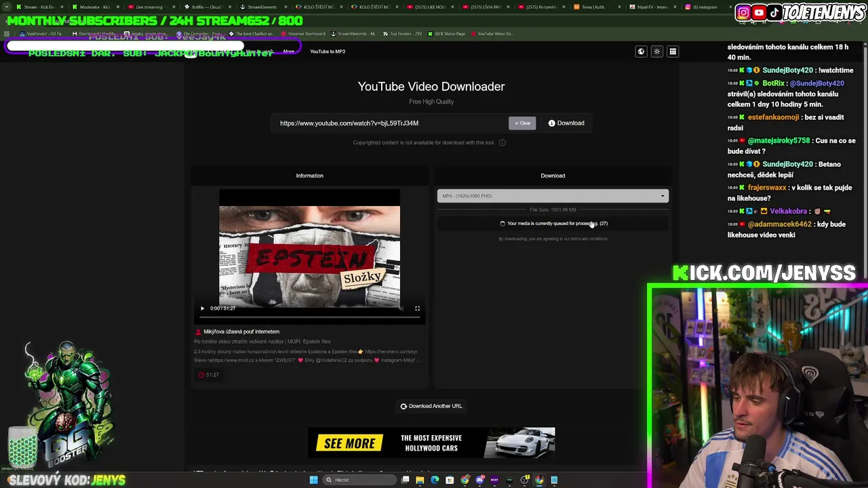Open File Explorer from taskbar
This screenshot has height=488, width=868.
click(x=420, y=480)
